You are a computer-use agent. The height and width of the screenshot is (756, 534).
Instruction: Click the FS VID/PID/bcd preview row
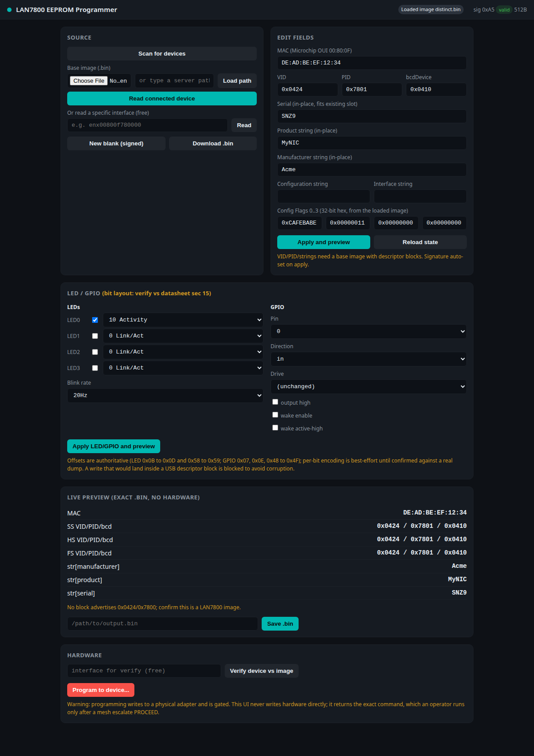pos(267,553)
